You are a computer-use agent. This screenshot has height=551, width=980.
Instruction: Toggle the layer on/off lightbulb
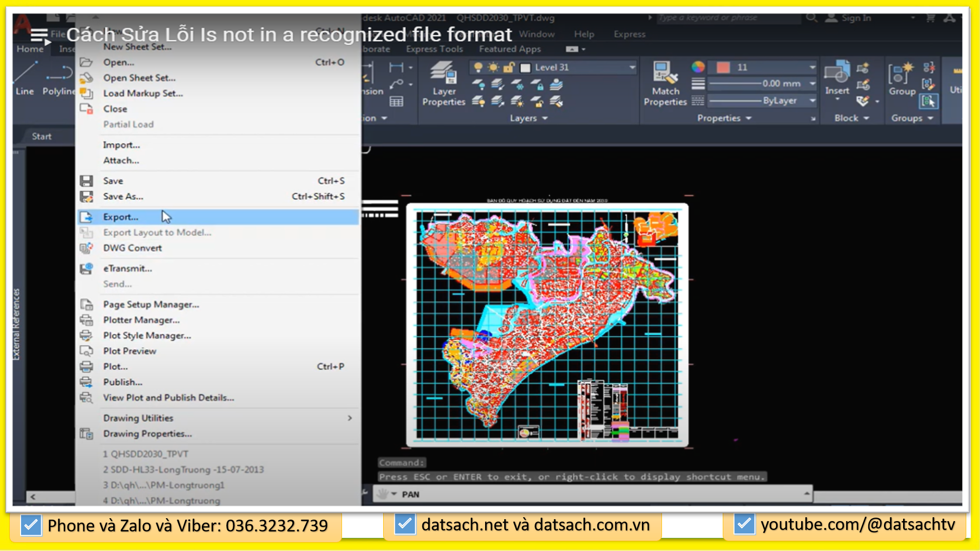coord(478,67)
